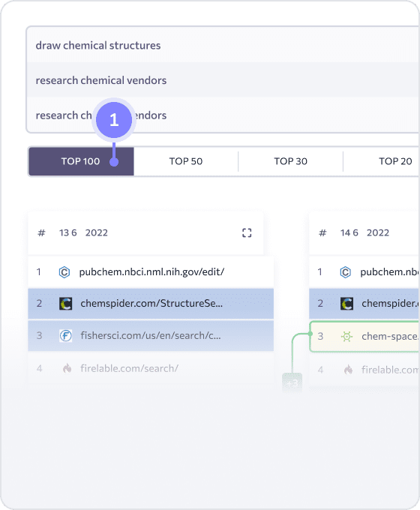
Task: Select keyword 'draw chemical structures'
Action: pos(98,46)
